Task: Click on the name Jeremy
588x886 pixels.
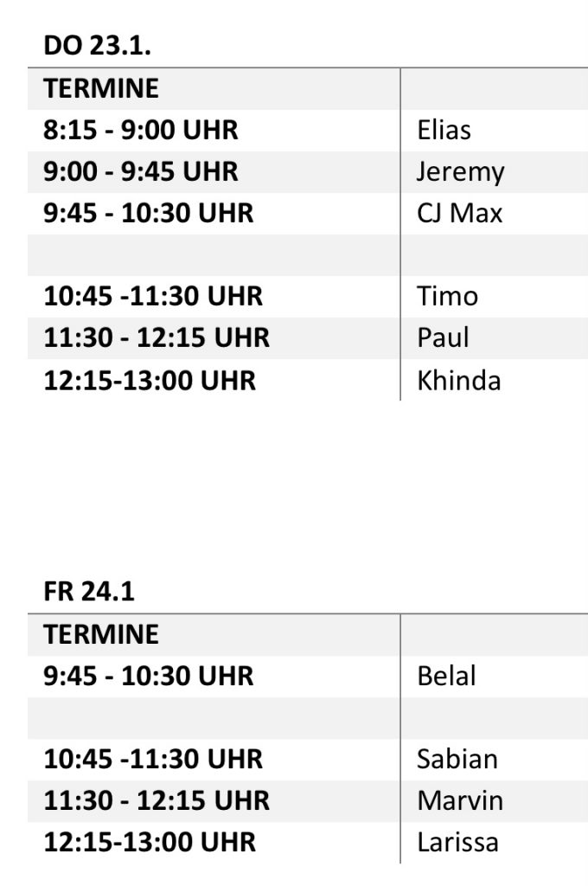Action: (459, 172)
